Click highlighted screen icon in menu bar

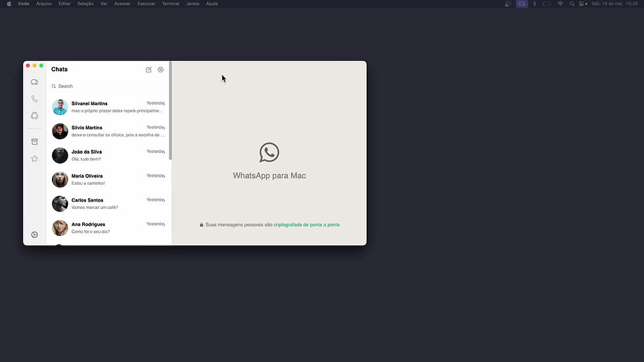[x=522, y=4]
